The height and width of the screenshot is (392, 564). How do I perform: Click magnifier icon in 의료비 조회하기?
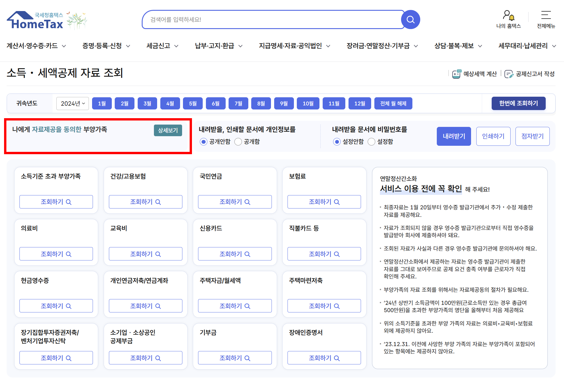[69, 254]
